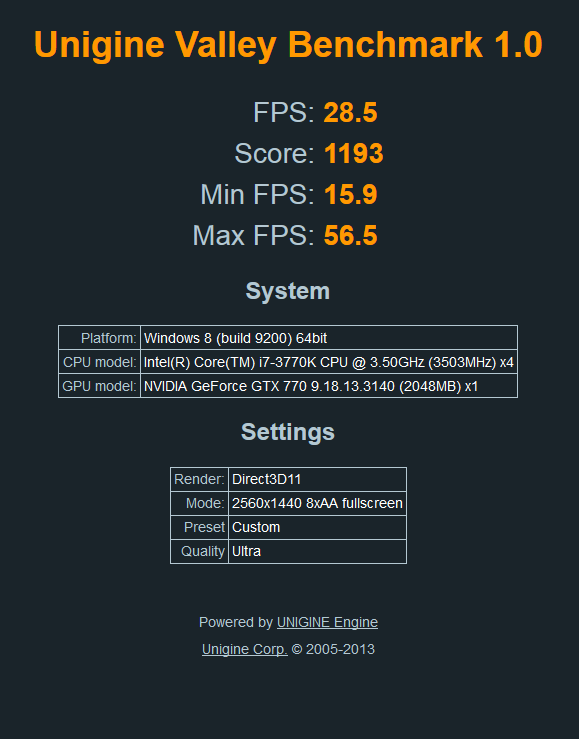579x739 pixels.
Task: Click the Ultra quality cell
Action: (318, 551)
